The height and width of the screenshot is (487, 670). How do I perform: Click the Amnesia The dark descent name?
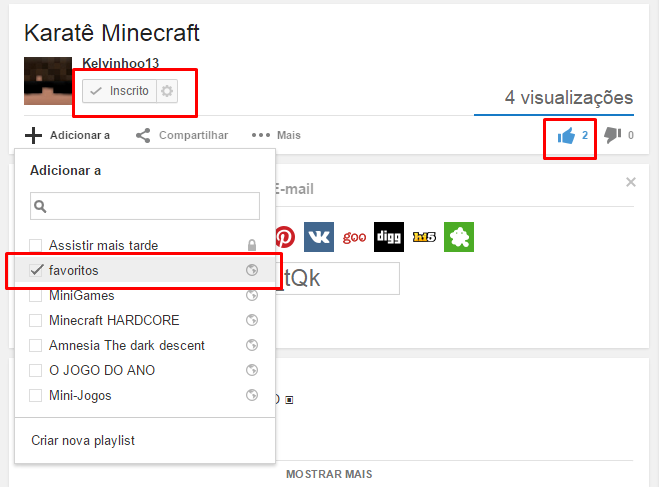[127, 345]
